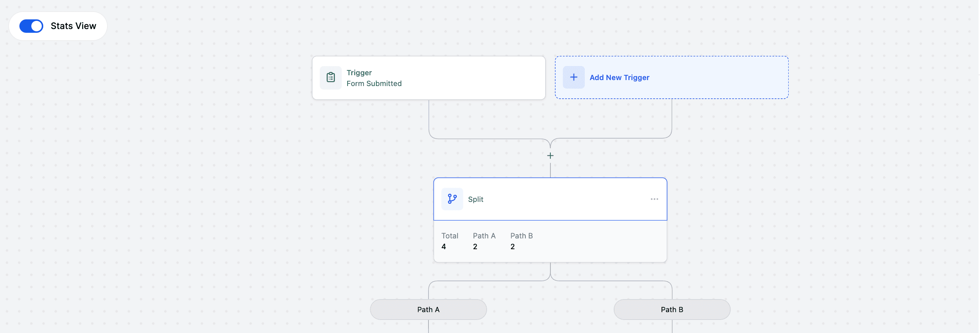Screen dimensions: 980x333
Task: Click the Split branch icon
Action: (452, 199)
